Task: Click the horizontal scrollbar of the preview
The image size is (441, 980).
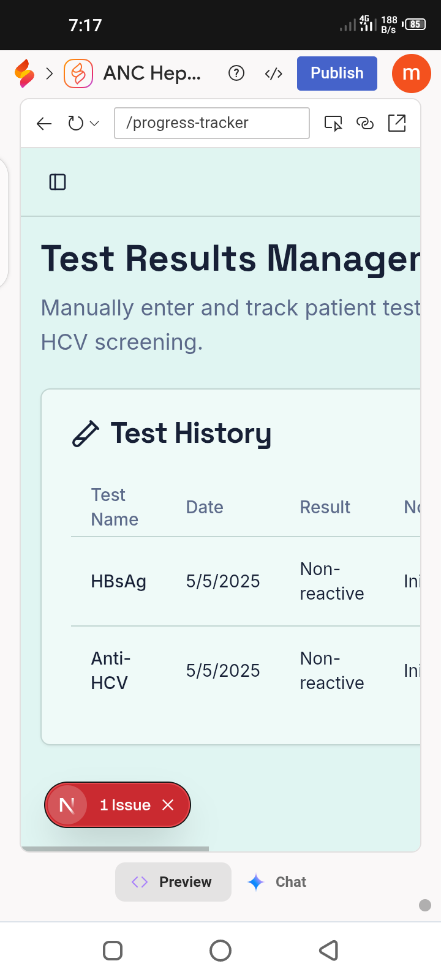Action: click(115, 849)
